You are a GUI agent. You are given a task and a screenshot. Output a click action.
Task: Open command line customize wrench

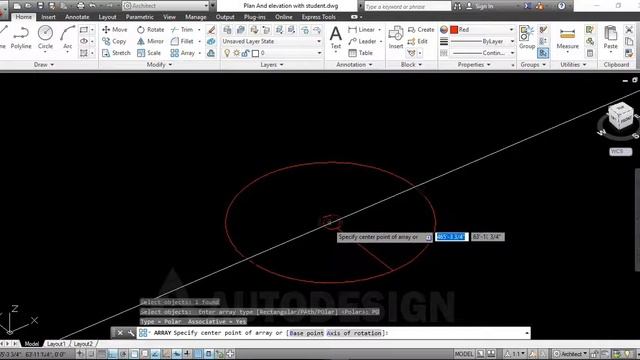pyautogui.click(x=131, y=333)
